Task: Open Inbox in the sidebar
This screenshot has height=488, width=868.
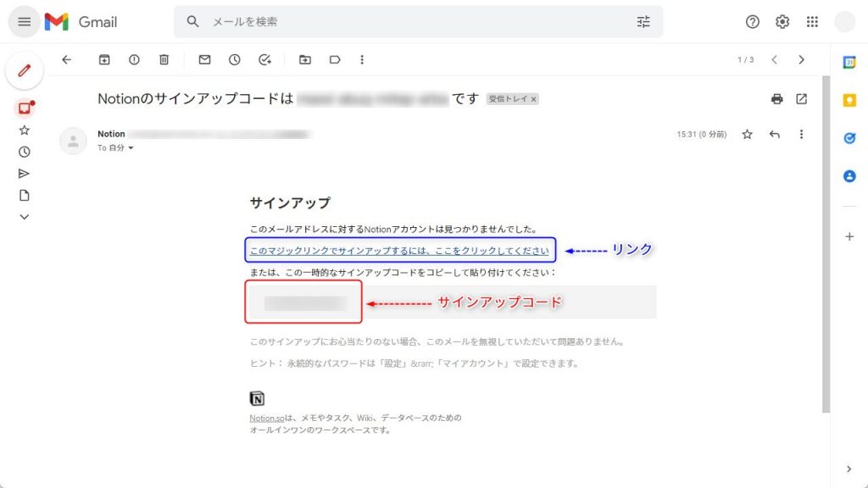Action: 25,108
